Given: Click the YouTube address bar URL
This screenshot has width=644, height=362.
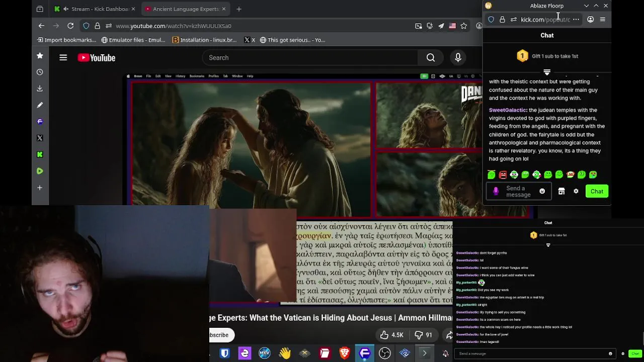Looking at the screenshot, I should [x=173, y=26].
